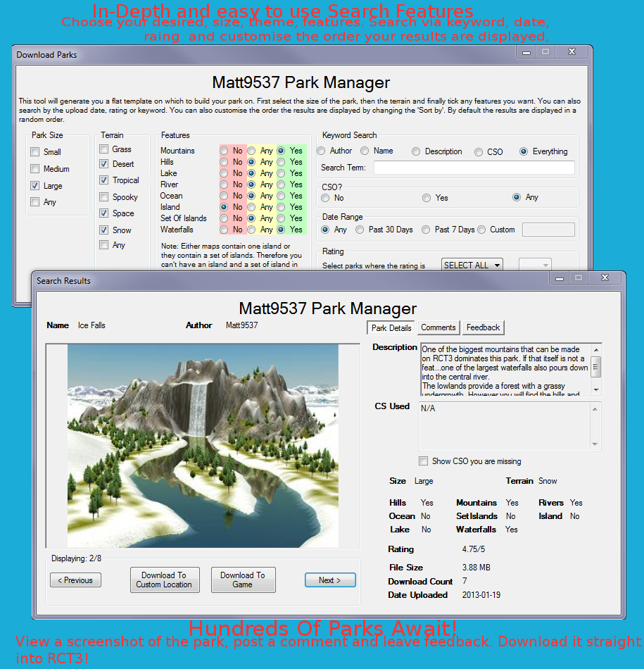
Task: Focus the Search Term text field
Action: [x=474, y=168]
